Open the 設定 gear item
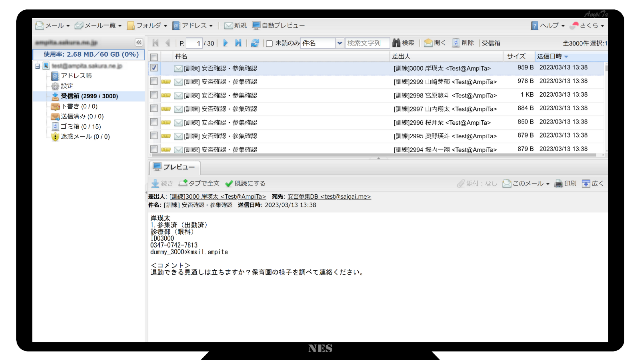The height and width of the screenshot is (360, 640). tap(62, 86)
